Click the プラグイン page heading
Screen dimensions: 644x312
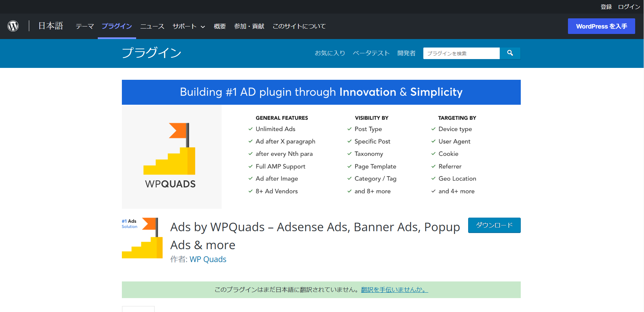[152, 53]
